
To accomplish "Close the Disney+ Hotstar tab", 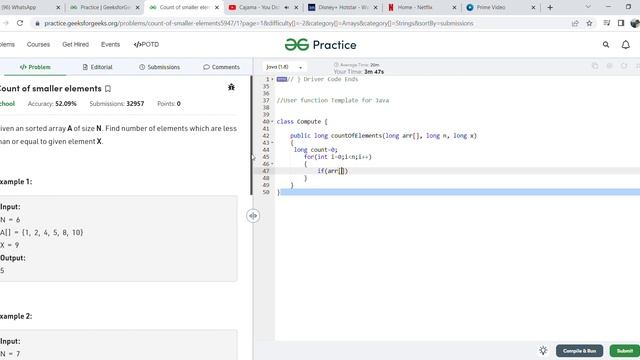I will coord(376,7).
